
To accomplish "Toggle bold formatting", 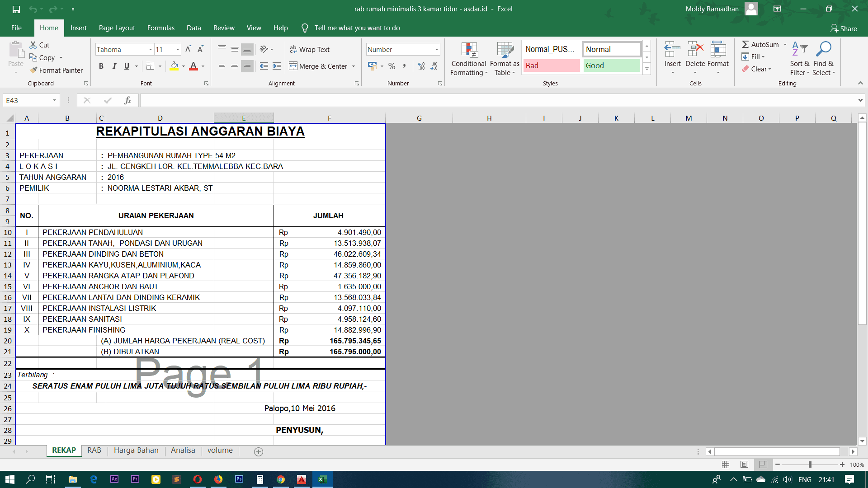I will [101, 66].
